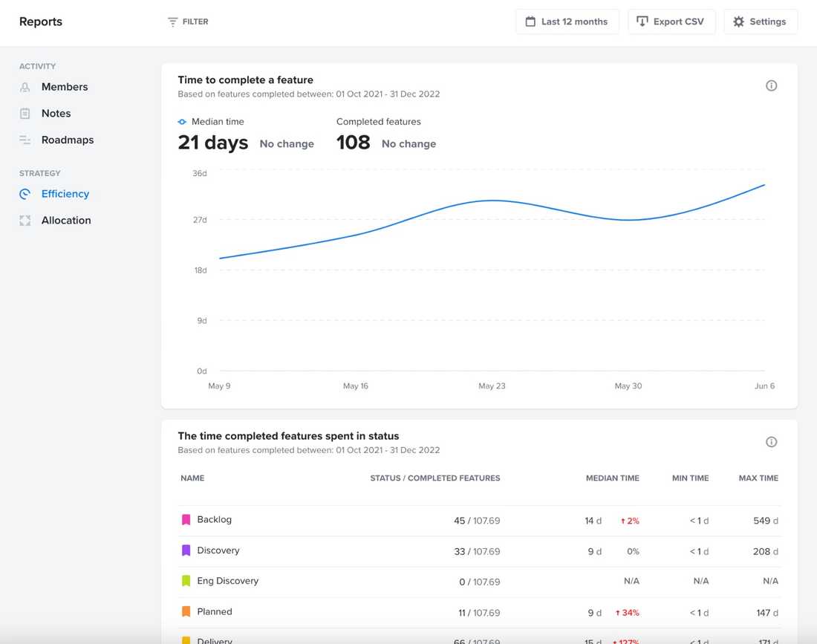This screenshot has height=644, width=817.
Task: Click the Reports heading in the top bar
Action: coord(40,22)
